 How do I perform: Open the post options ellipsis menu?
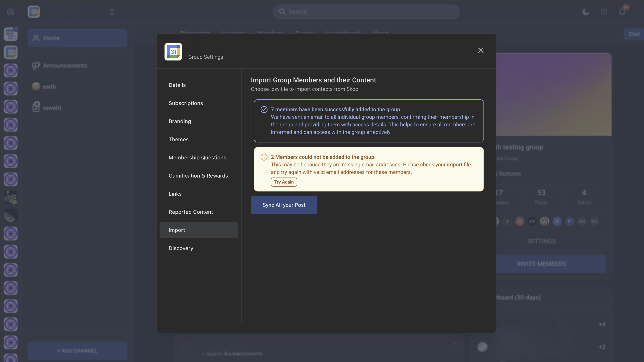tap(455, 344)
